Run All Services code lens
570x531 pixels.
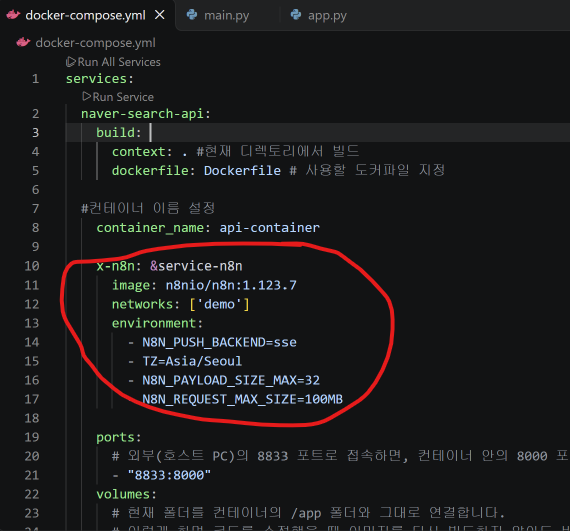(x=113, y=62)
